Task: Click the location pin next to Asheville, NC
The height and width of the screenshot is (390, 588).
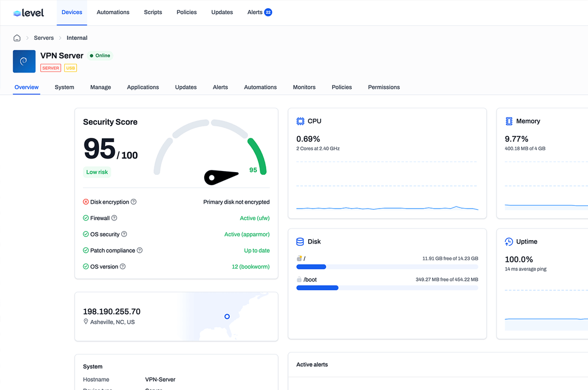Action: pyautogui.click(x=85, y=322)
